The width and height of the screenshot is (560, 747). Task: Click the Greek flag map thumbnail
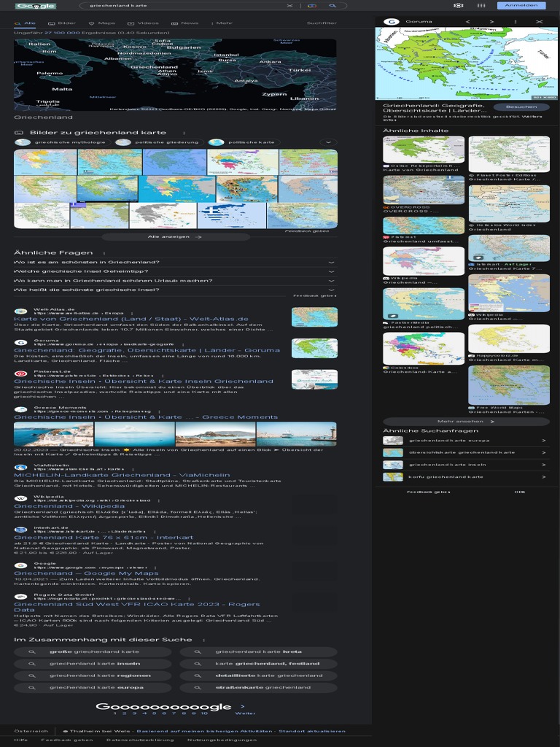(x=231, y=216)
